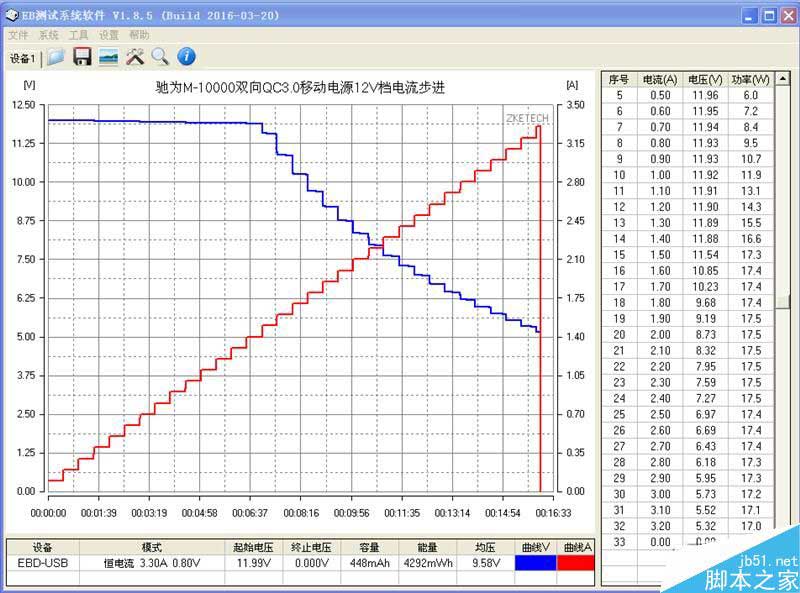Save data with the floppy disk icon
Image resolution: width=800 pixels, height=593 pixels.
point(82,57)
